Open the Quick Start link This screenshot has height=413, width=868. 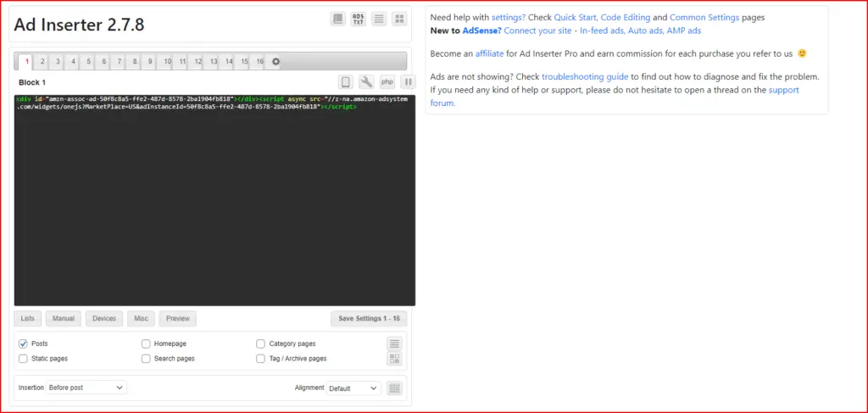pyautogui.click(x=576, y=18)
